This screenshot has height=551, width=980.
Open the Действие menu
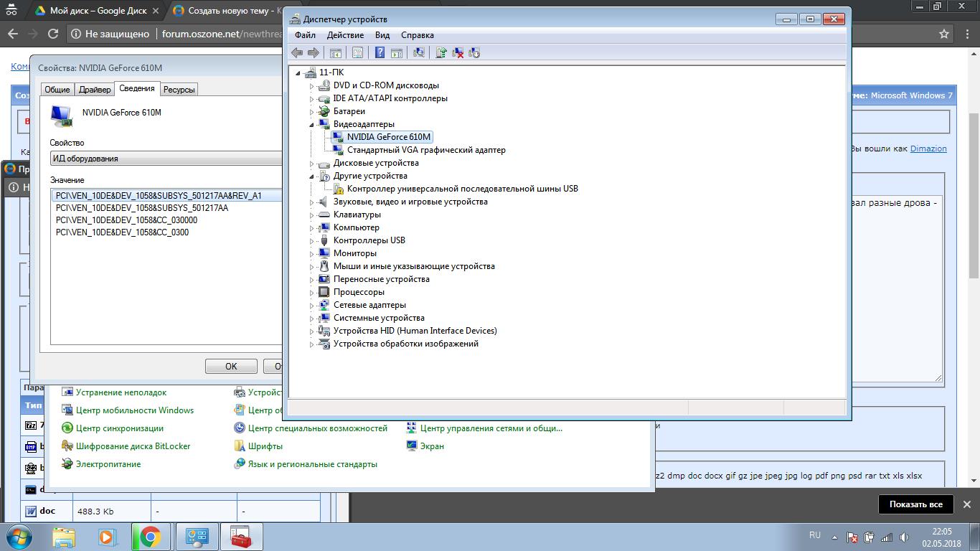345,35
